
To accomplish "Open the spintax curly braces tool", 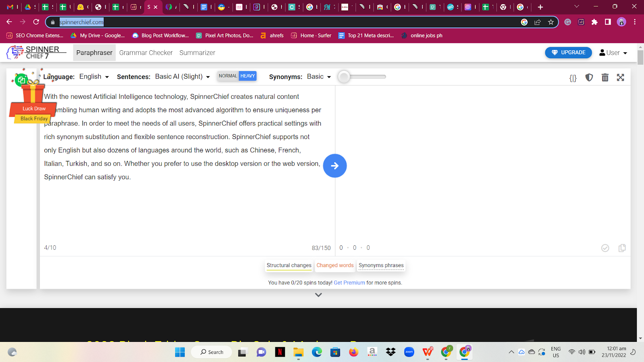I will point(573,78).
